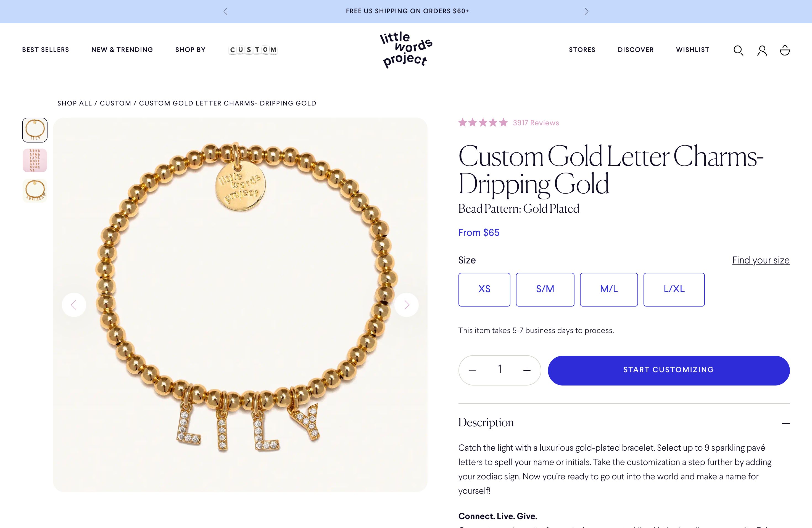Show the next product image arrow
Viewport: 812px width, 528px height.
pos(406,305)
